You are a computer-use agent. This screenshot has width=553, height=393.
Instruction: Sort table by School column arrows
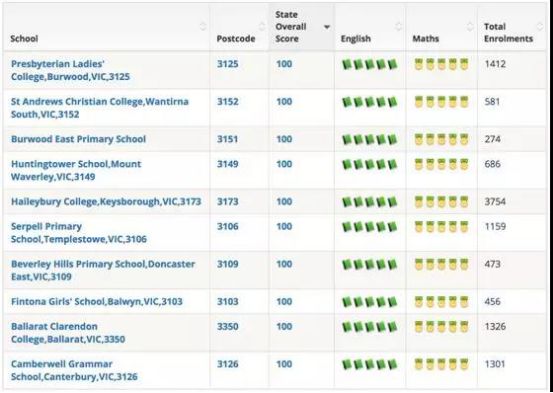point(203,26)
